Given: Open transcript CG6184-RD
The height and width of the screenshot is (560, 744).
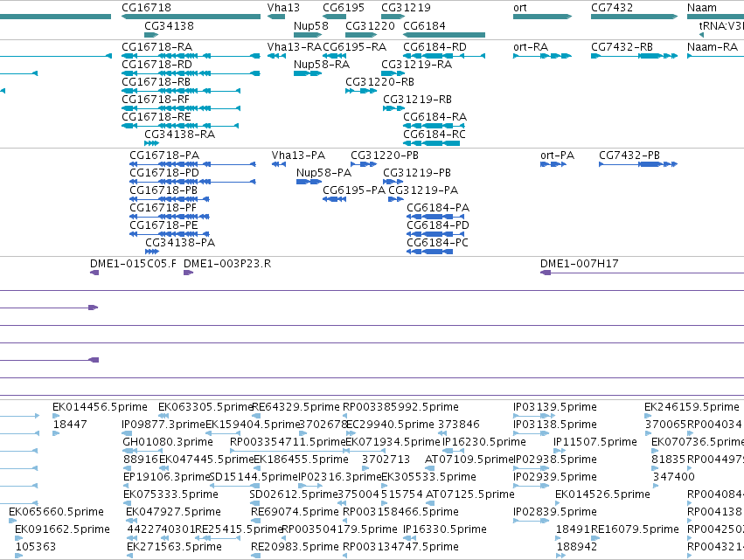Looking at the screenshot, I should [435, 47].
